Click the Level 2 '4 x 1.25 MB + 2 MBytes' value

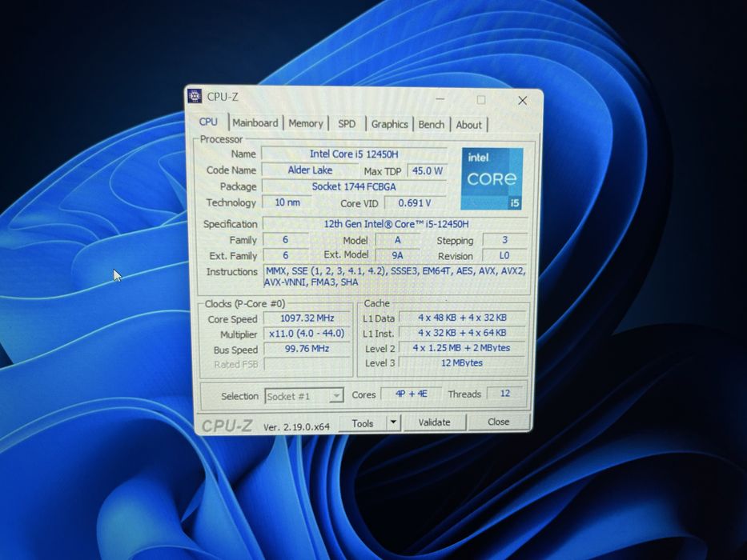tap(462, 348)
